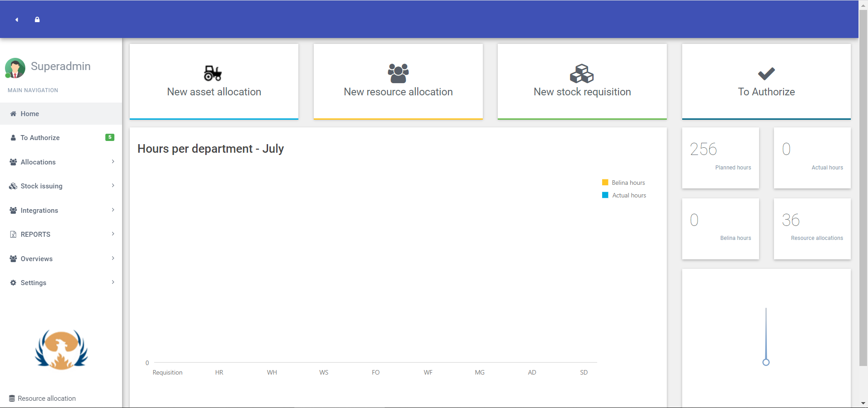Open the Integrations menu item
The height and width of the screenshot is (408, 868).
pyautogui.click(x=61, y=210)
